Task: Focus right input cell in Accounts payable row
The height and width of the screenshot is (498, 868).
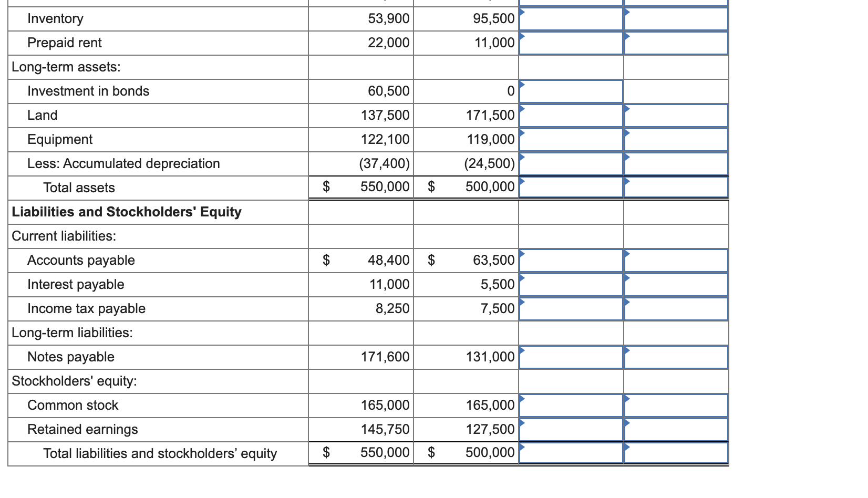Action: (x=676, y=261)
